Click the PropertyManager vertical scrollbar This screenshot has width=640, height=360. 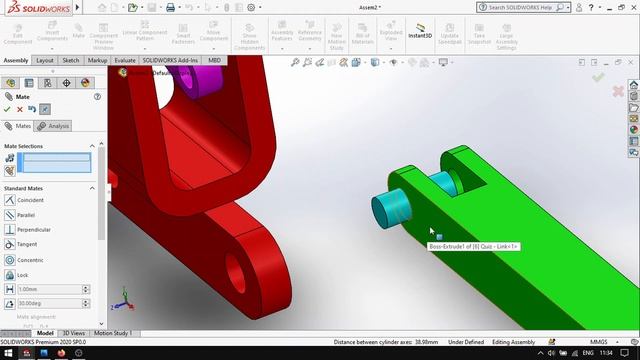pos(101,194)
